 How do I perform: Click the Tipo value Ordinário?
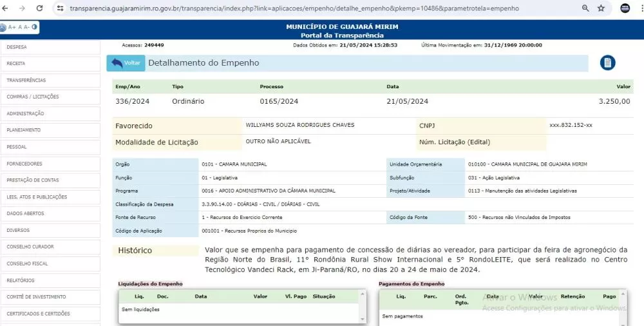[188, 101]
